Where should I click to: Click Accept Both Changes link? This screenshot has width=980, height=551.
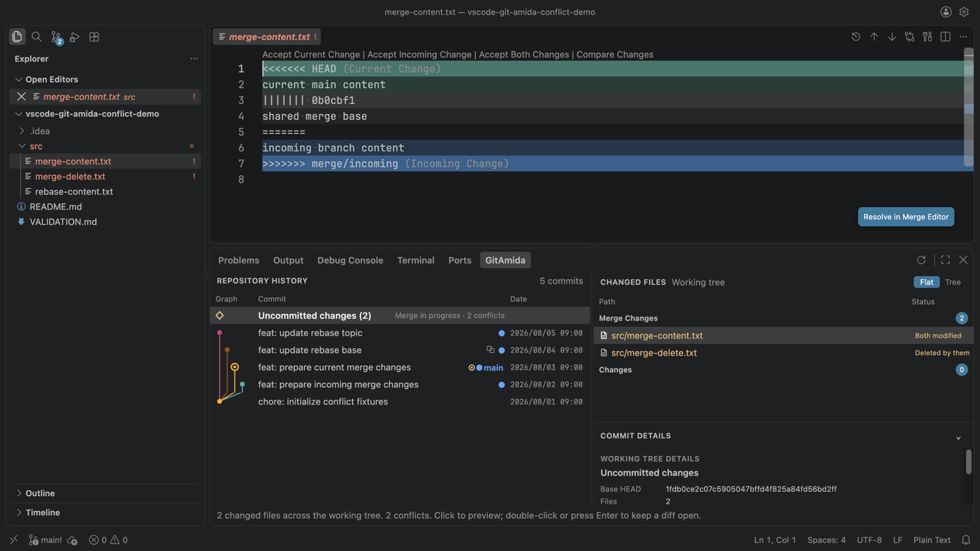[524, 54]
